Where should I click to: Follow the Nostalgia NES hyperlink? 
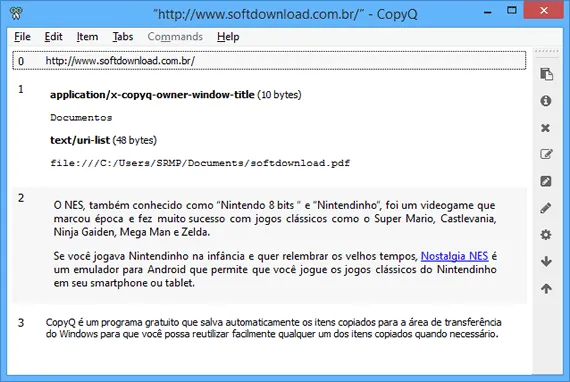pyautogui.click(x=454, y=256)
